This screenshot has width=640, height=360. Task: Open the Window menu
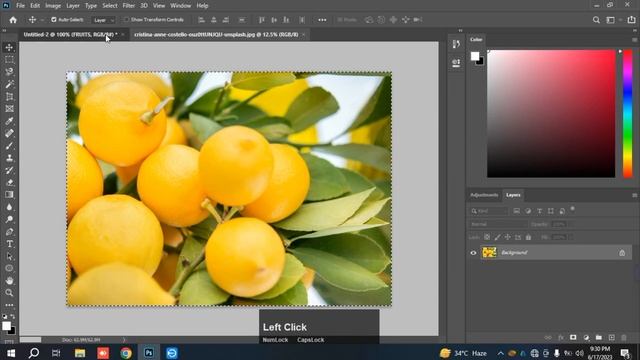point(180,6)
